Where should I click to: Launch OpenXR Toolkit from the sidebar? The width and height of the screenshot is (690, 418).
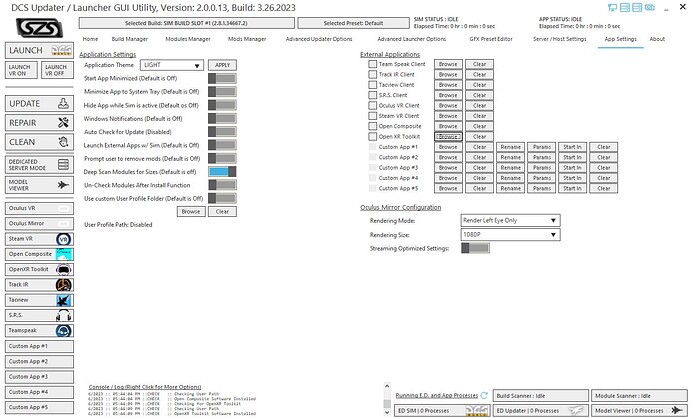39,269
